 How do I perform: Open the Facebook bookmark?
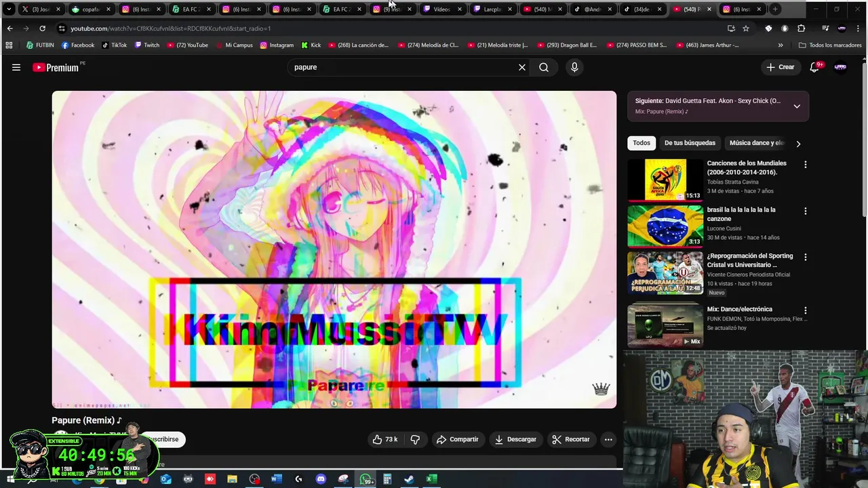tap(78, 45)
